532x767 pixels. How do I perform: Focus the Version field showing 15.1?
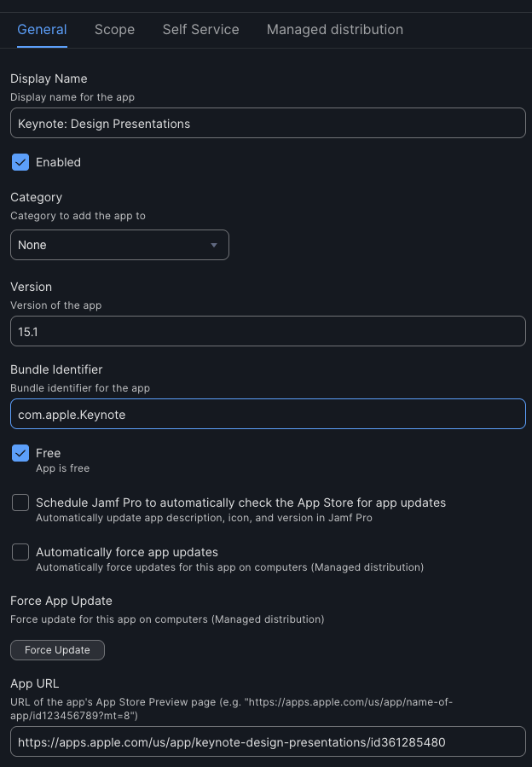(x=268, y=331)
